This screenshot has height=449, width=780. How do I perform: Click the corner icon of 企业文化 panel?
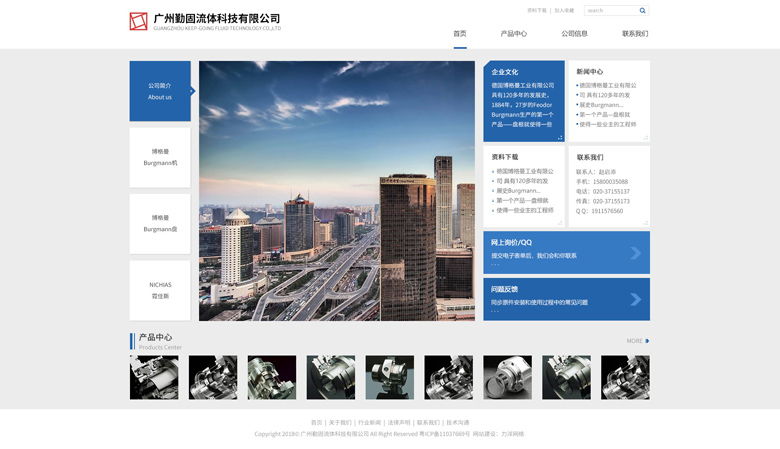tap(560, 137)
